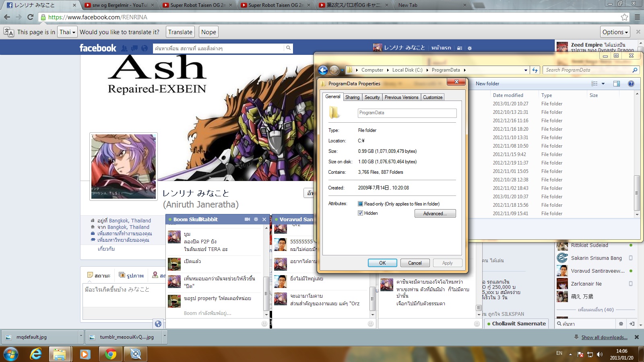Select the General tab in Properties
644x362 pixels.
click(333, 97)
